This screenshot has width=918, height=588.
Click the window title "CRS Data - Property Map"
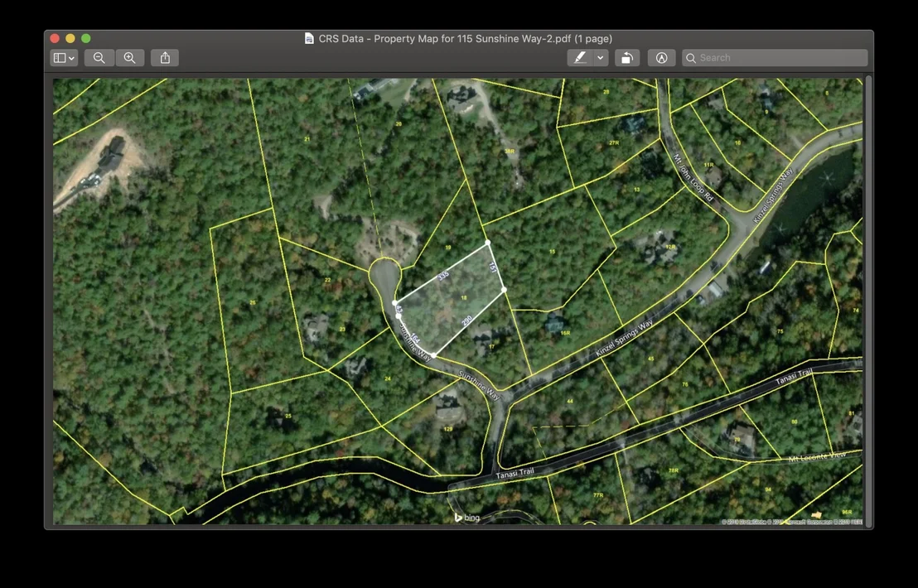[x=466, y=39]
